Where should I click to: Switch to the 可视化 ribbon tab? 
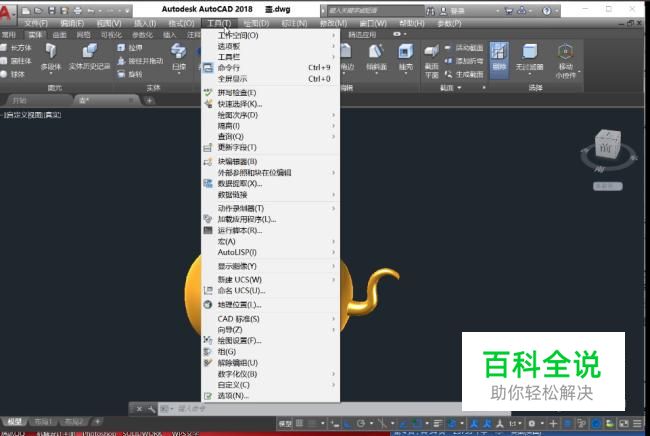[x=111, y=35]
